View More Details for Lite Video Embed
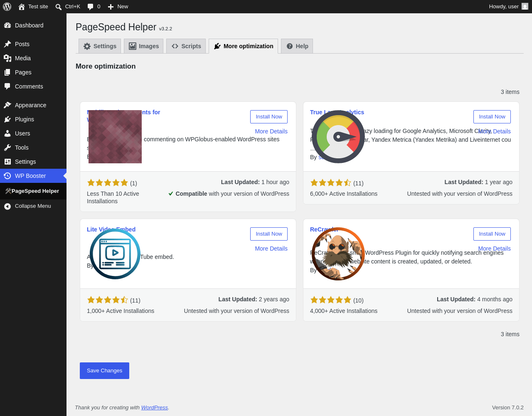Screen dimensions: 532x416 [271, 249]
